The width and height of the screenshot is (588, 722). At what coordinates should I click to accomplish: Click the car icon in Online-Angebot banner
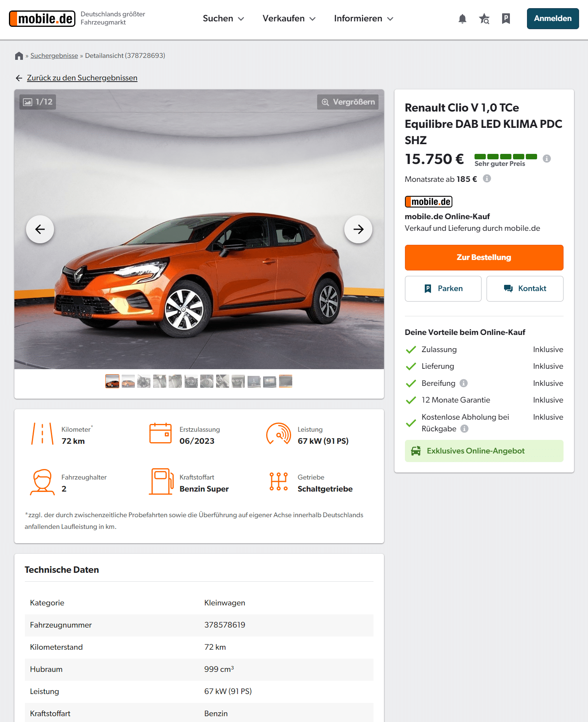416,451
